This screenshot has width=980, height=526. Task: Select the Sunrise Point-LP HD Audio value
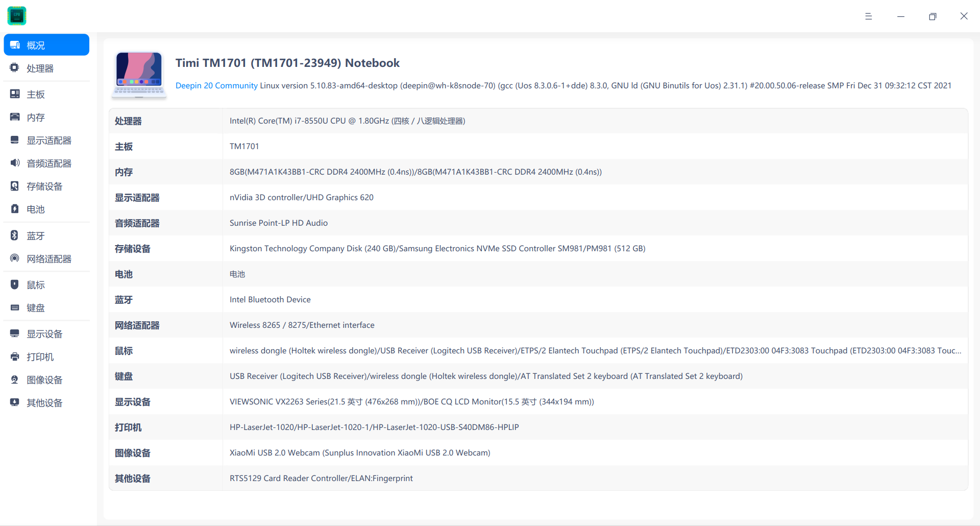pyautogui.click(x=279, y=223)
